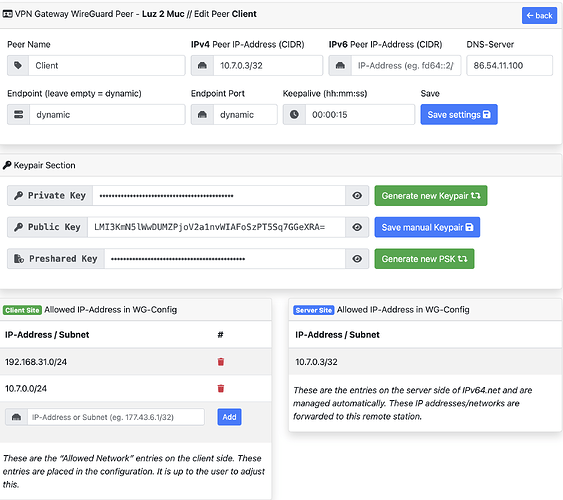The height and width of the screenshot is (500, 563).
Task: Show the Preshared Key via eye icon
Action: coord(357,259)
